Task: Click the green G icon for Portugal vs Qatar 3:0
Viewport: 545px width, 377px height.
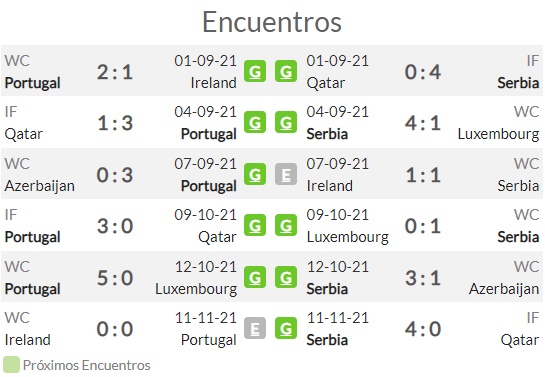Action: click(x=255, y=226)
